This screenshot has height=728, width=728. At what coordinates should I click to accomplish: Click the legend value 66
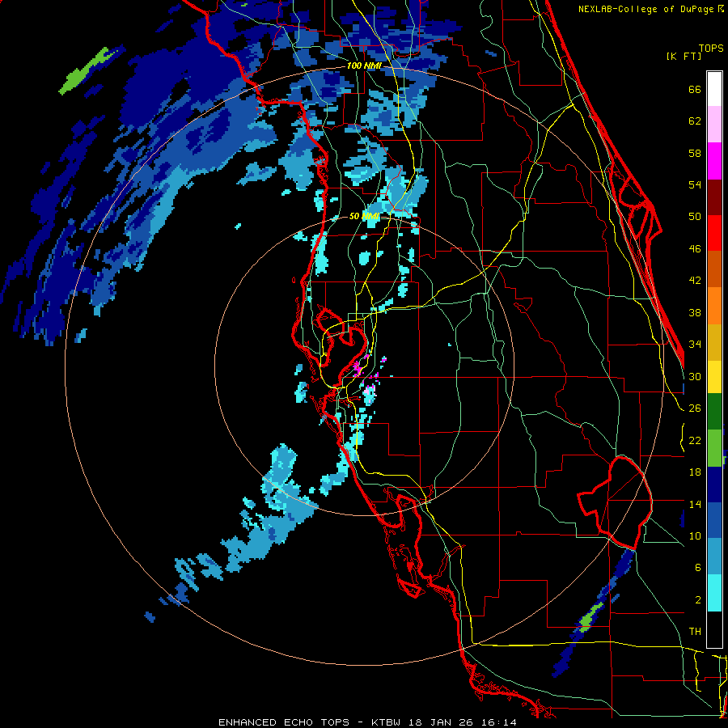pos(695,90)
